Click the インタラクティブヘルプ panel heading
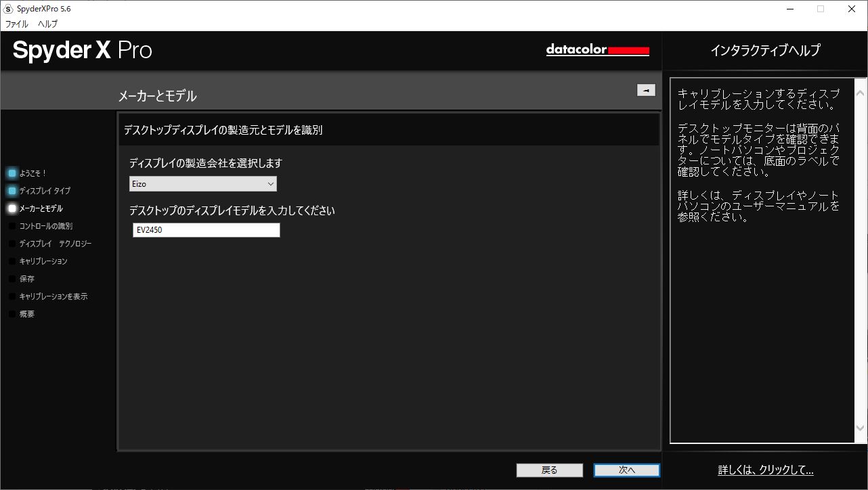 pos(765,50)
